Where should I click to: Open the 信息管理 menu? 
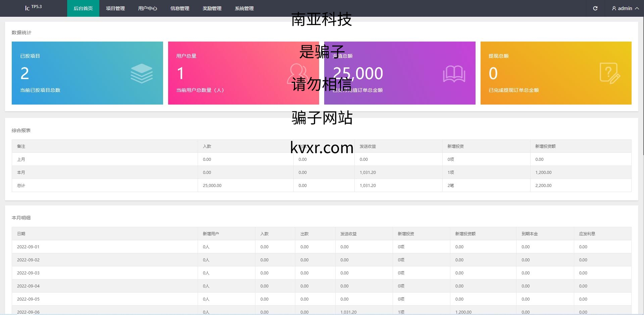tap(180, 8)
